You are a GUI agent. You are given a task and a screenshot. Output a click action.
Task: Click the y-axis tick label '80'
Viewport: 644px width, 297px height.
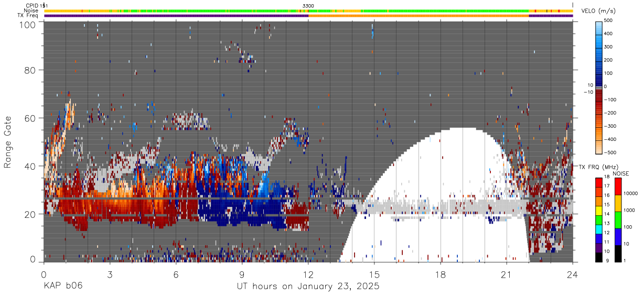[x=30, y=70]
